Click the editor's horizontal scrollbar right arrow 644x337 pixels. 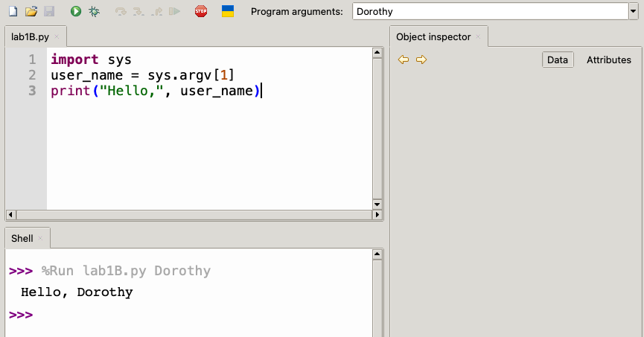(377, 215)
